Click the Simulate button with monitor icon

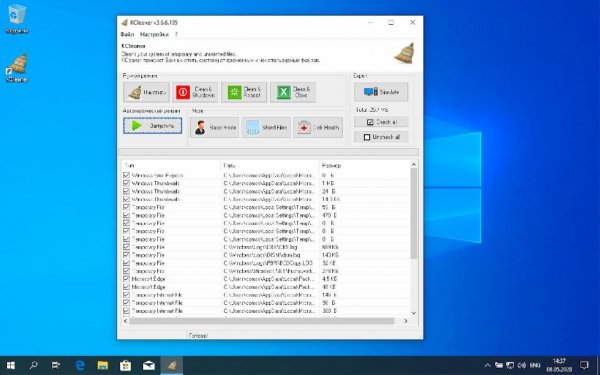(381, 92)
